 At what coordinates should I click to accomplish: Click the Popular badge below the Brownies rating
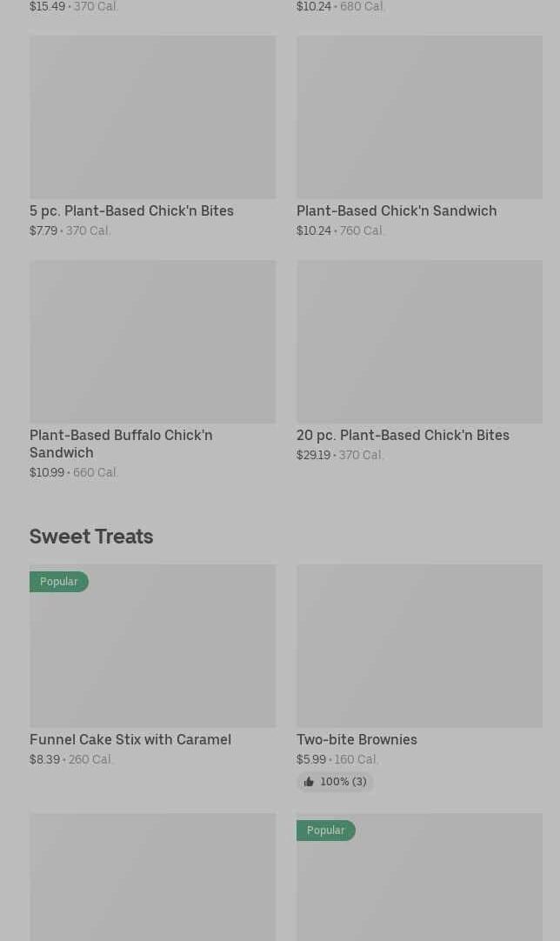(326, 831)
